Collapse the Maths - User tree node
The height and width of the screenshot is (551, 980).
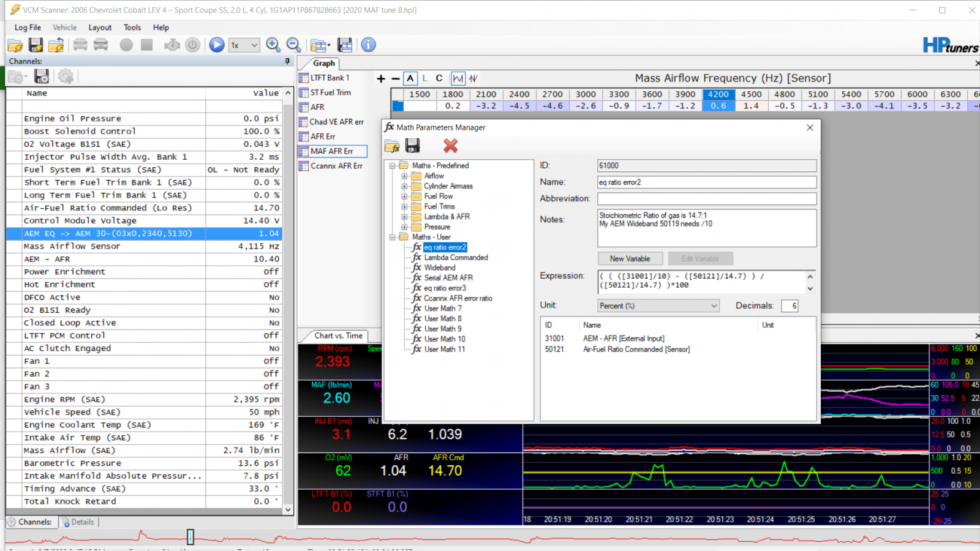(x=393, y=238)
